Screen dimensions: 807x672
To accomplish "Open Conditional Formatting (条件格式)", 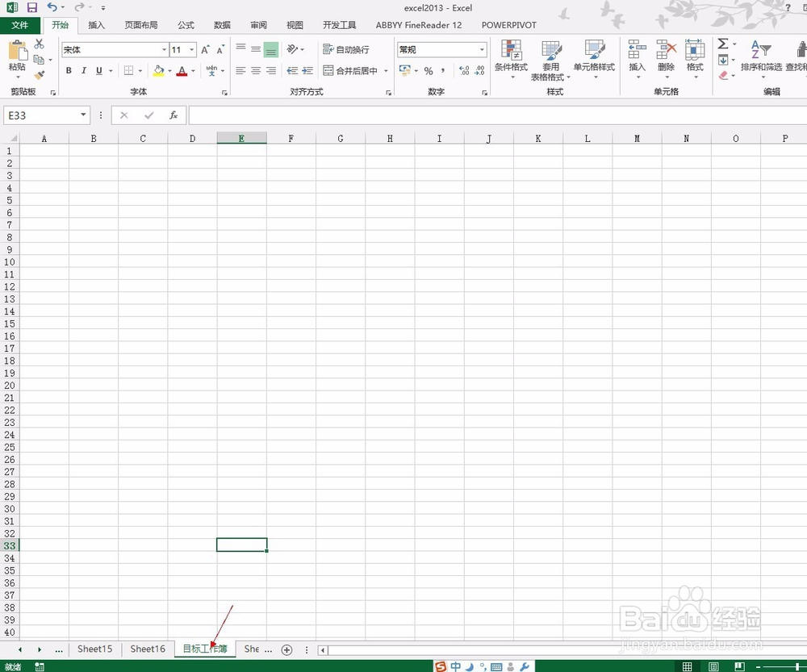I will pyautogui.click(x=511, y=59).
